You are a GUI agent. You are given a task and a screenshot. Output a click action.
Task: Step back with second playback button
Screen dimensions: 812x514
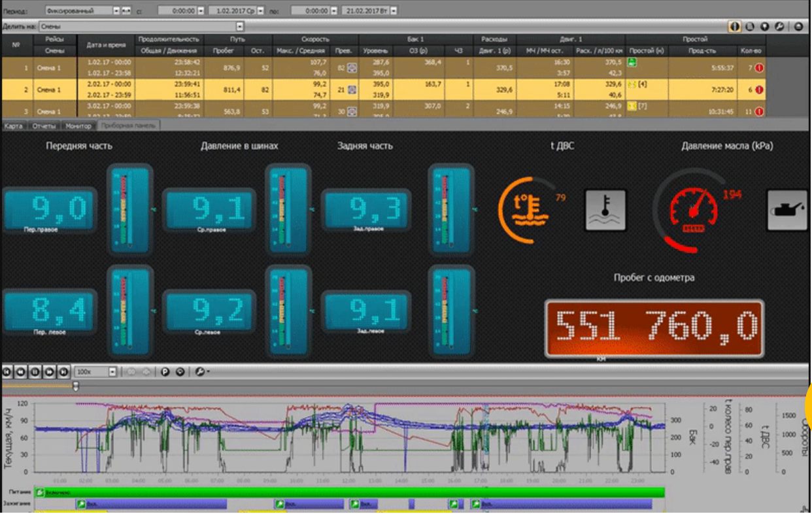[21, 371]
